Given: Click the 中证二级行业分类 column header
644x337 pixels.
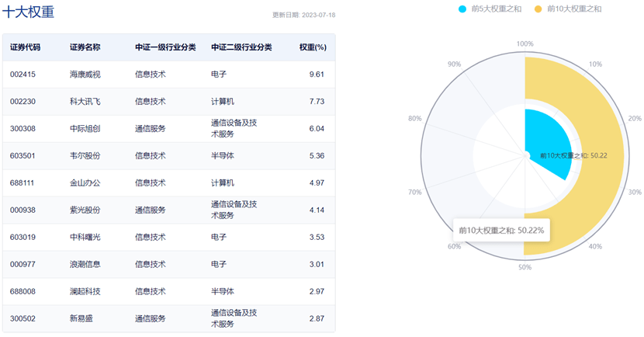Looking at the screenshot, I should pos(241,47).
